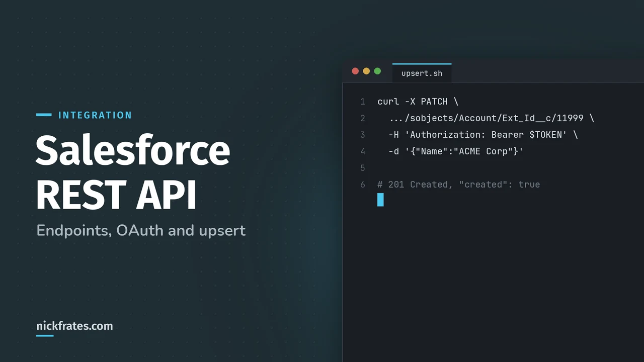Click the "Salesforce" headline word

click(133, 150)
